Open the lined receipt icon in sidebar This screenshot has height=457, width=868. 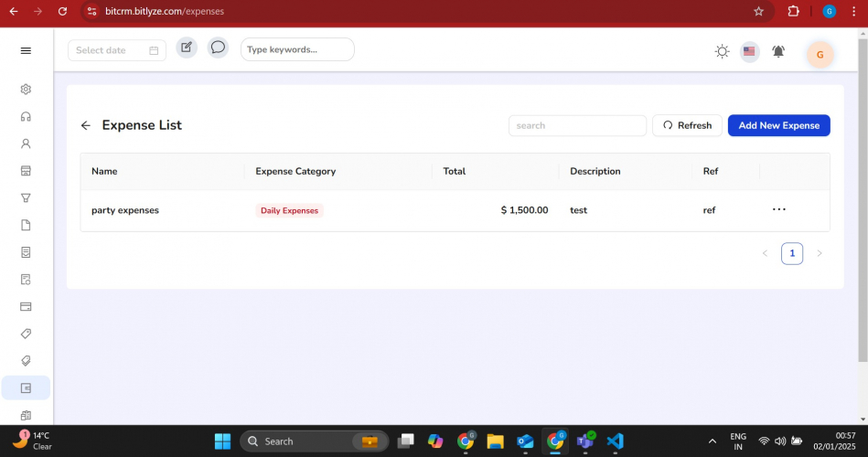tap(26, 252)
